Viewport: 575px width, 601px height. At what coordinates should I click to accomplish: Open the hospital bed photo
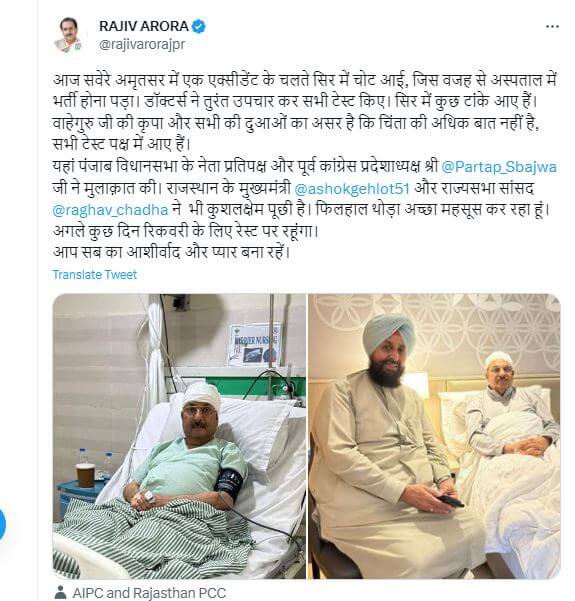pyautogui.click(x=179, y=436)
